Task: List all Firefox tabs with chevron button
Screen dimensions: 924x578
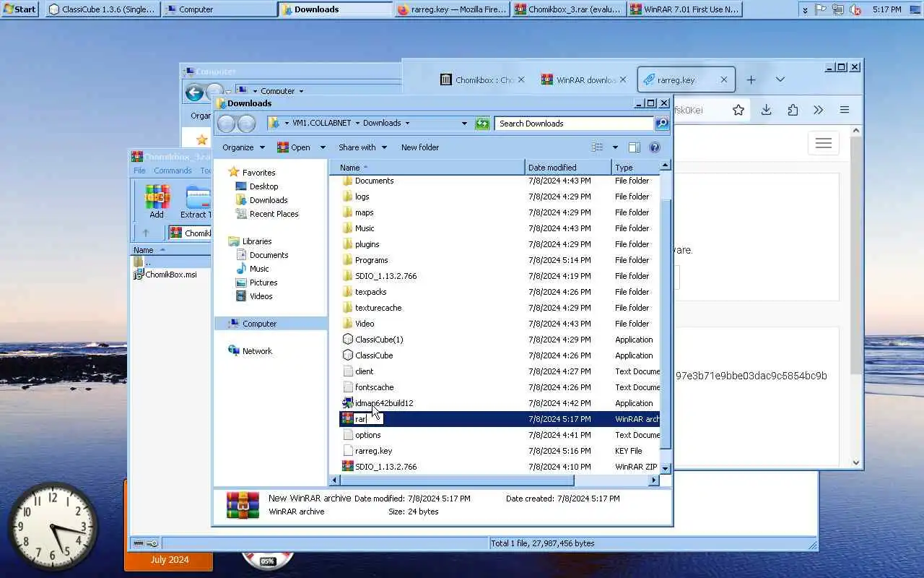Action: click(780, 79)
